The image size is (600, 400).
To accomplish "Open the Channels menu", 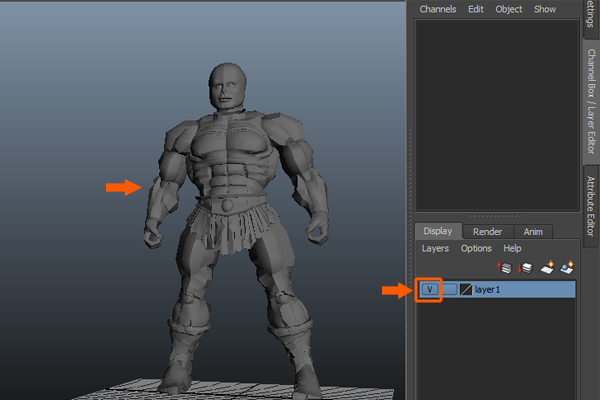I will click(437, 9).
